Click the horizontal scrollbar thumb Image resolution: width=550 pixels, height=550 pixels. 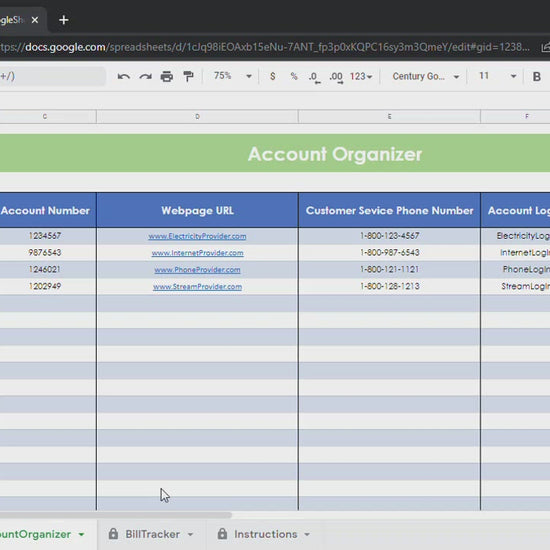116,515
